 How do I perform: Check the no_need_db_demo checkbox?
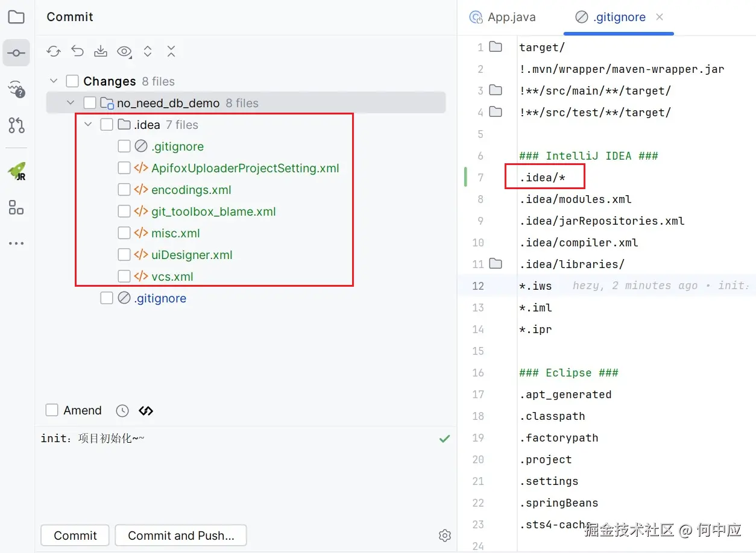[90, 103]
